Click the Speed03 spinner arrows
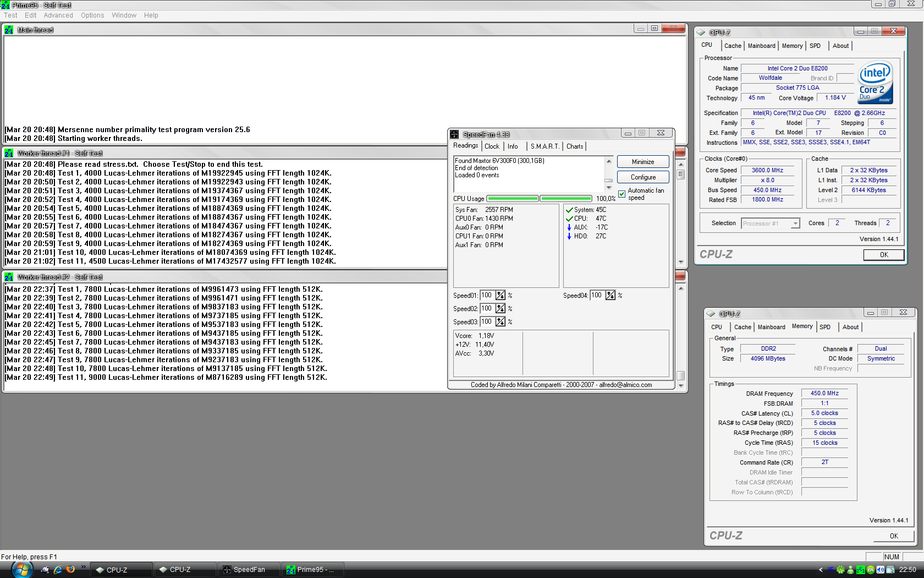The image size is (924, 578). 501,322
